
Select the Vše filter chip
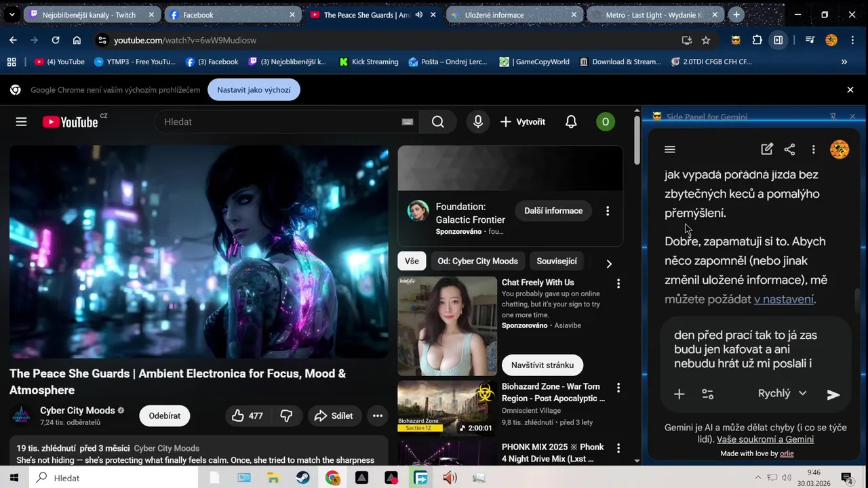click(412, 261)
